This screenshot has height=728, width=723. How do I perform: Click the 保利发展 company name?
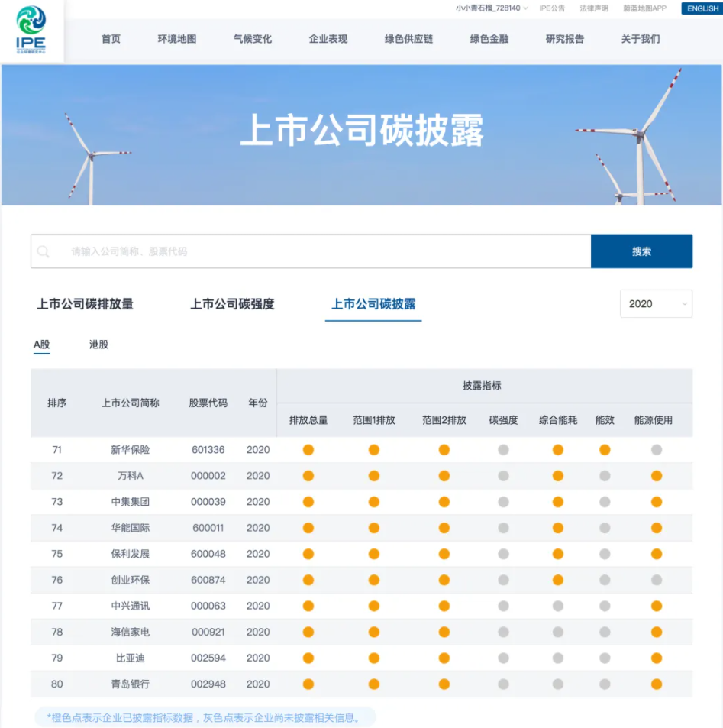[x=131, y=554]
